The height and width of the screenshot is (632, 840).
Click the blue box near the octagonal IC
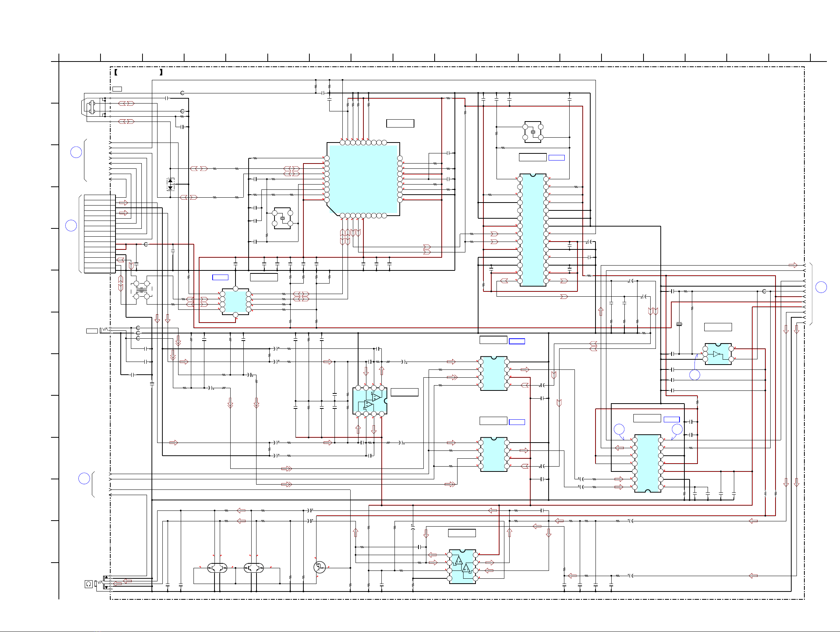coord(220,277)
